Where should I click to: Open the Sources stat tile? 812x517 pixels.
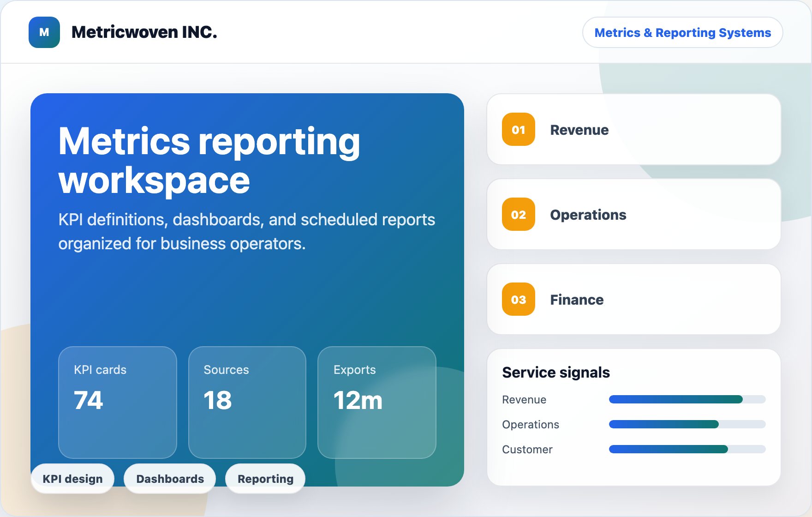tap(247, 403)
